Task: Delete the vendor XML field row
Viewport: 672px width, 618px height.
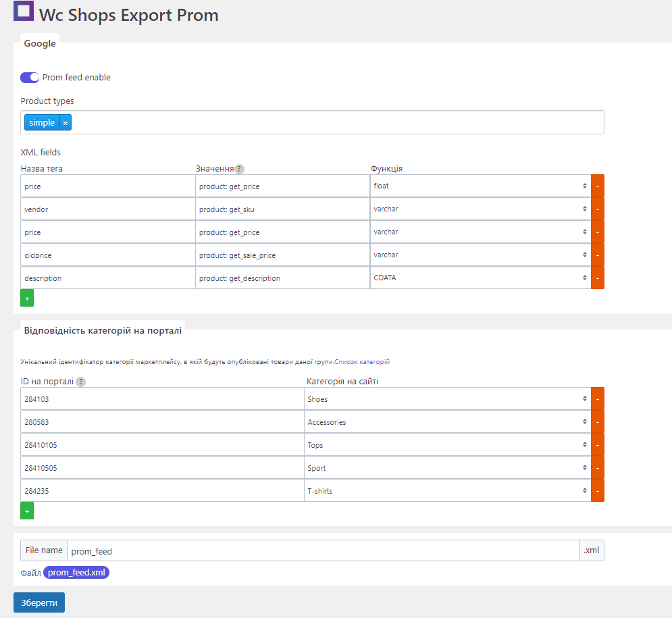Action: tap(598, 209)
